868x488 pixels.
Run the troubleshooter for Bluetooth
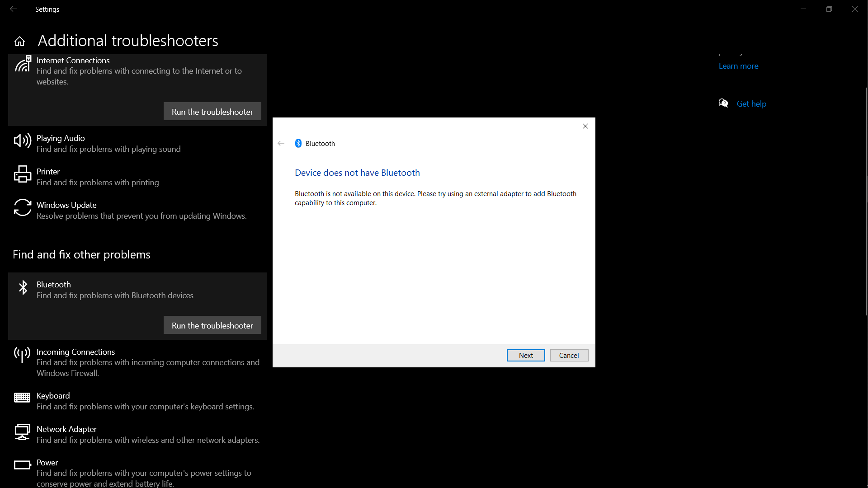click(x=212, y=325)
